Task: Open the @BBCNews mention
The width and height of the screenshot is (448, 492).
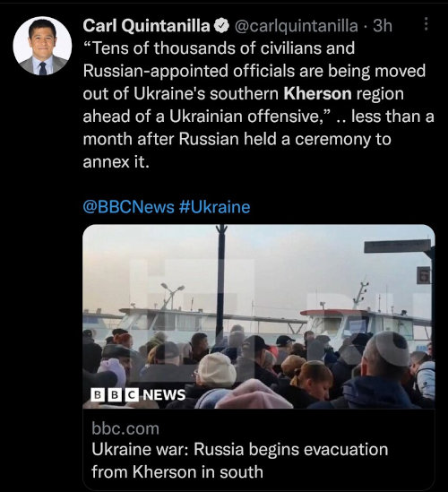Action: click(x=129, y=207)
